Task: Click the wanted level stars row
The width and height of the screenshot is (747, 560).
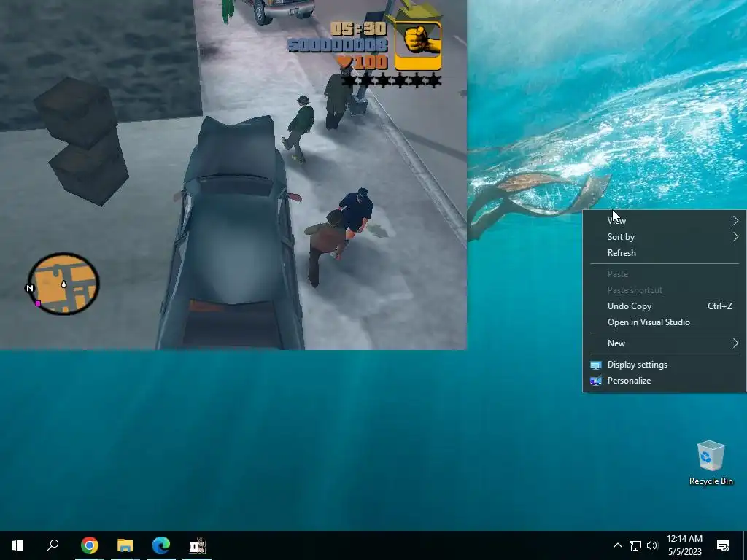Action: coord(392,80)
